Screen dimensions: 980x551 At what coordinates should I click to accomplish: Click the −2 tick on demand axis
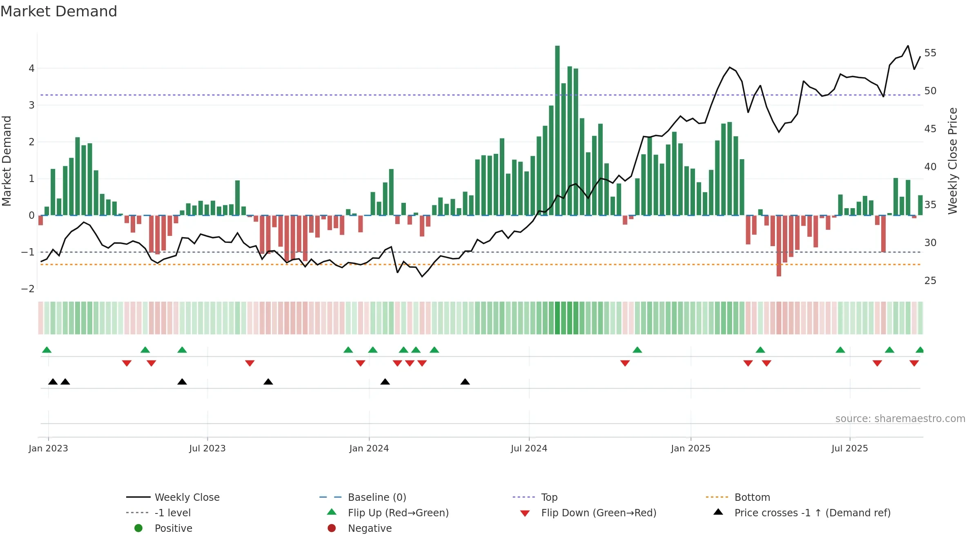tap(28, 289)
